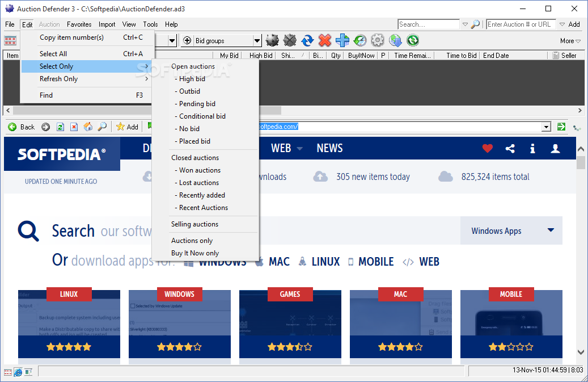Image resolution: width=588 pixels, height=382 pixels.
Task: Click the blue plus add icon
Action: click(342, 40)
